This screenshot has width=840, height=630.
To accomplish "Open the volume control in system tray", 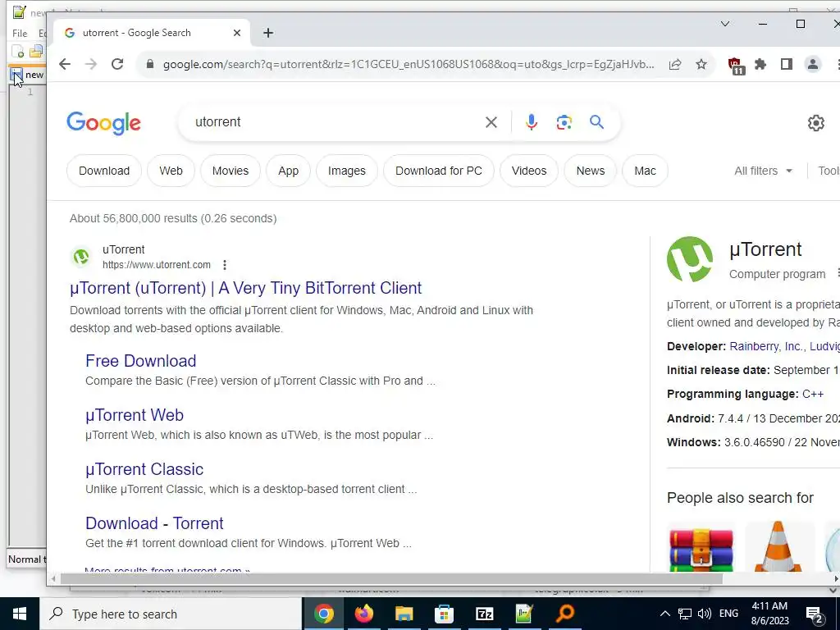I will 705,614.
